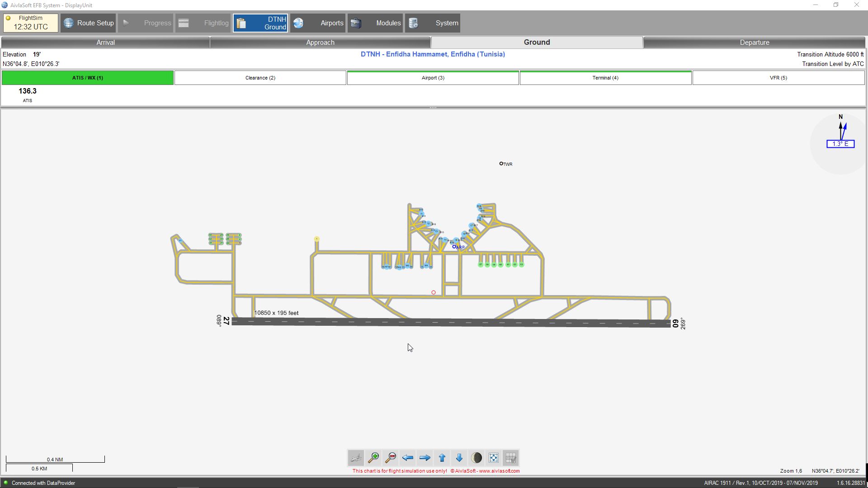The image size is (868, 488).
Task: Open the Airports section
Action: click(318, 23)
